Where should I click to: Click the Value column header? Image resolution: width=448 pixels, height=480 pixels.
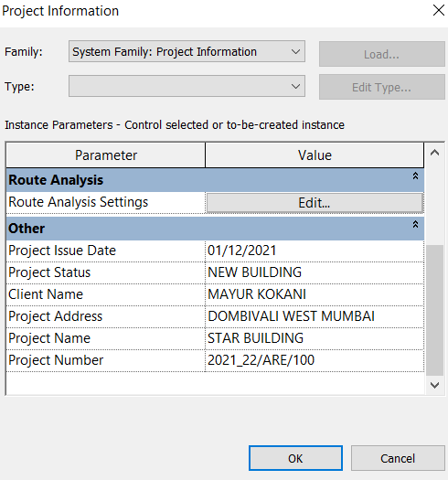[x=315, y=155]
